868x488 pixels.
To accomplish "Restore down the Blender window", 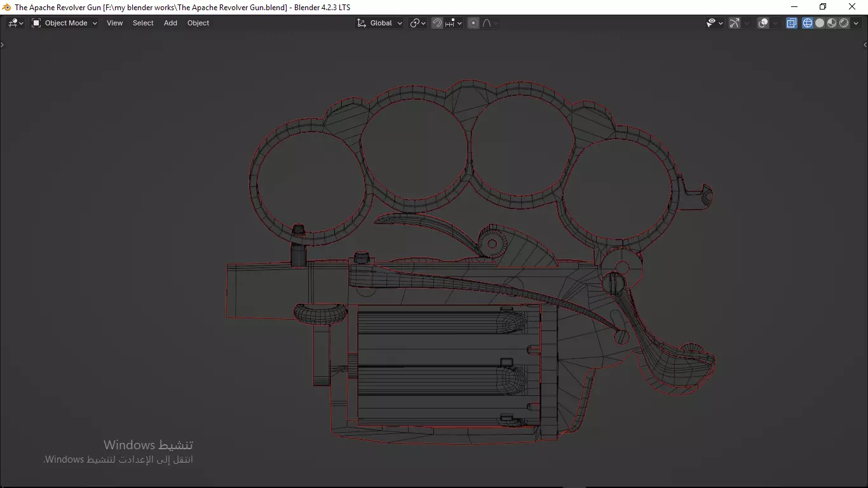I will [823, 7].
